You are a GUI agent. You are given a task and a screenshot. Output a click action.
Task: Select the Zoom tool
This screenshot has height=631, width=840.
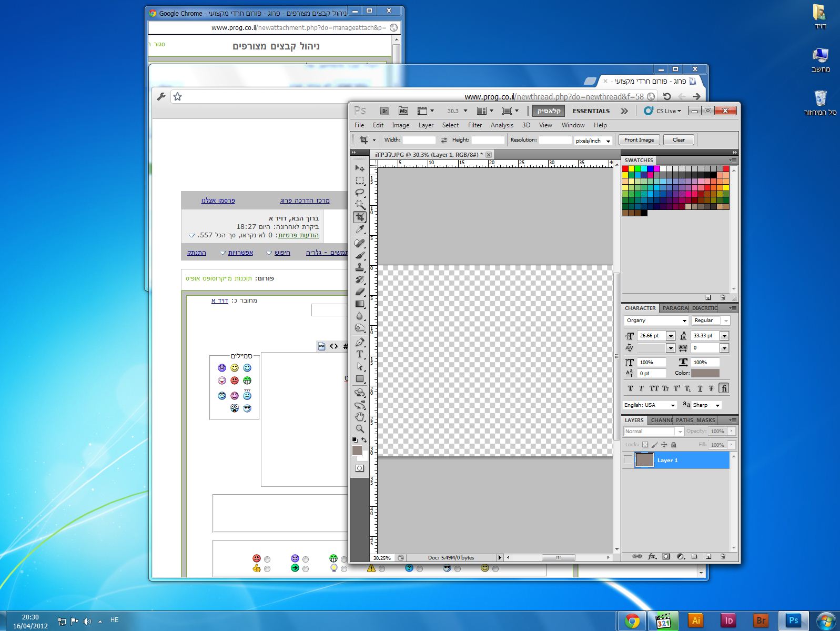pyautogui.click(x=360, y=429)
